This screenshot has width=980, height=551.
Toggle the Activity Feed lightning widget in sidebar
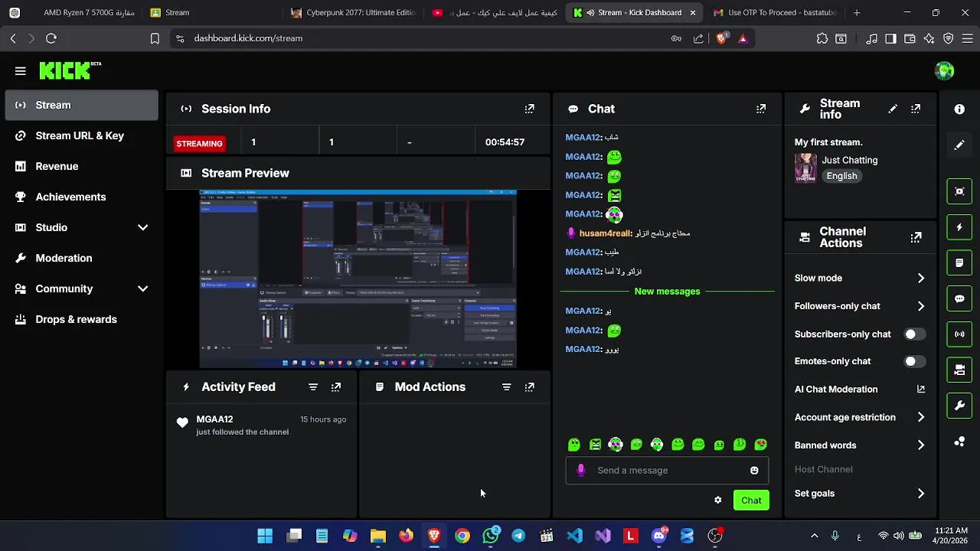(x=959, y=227)
